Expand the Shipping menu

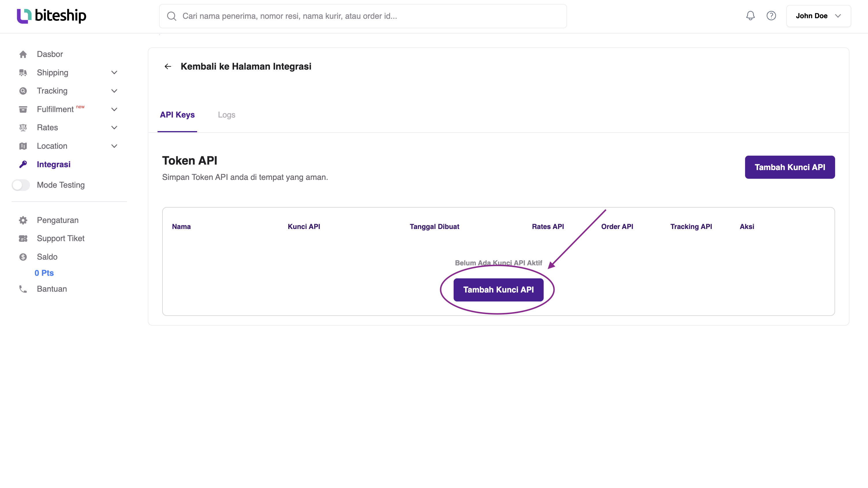(x=114, y=72)
